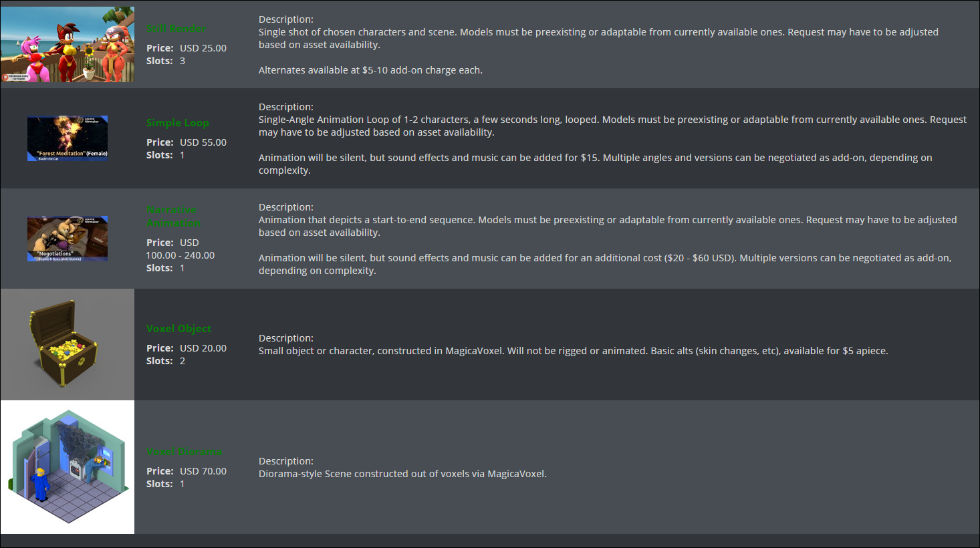The height and width of the screenshot is (548, 980).
Task: Open the Voxel Object commission title
Action: coord(179,328)
